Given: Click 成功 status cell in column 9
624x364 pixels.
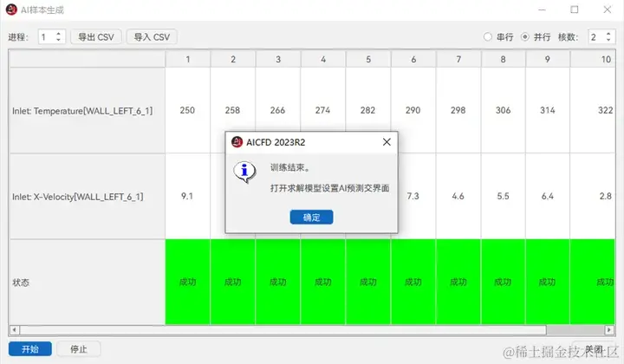Looking at the screenshot, I should click(x=548, y=282).
